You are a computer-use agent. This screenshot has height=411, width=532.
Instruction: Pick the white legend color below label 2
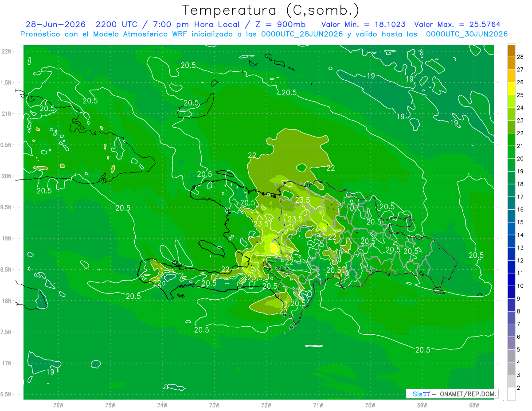point(511,394)
